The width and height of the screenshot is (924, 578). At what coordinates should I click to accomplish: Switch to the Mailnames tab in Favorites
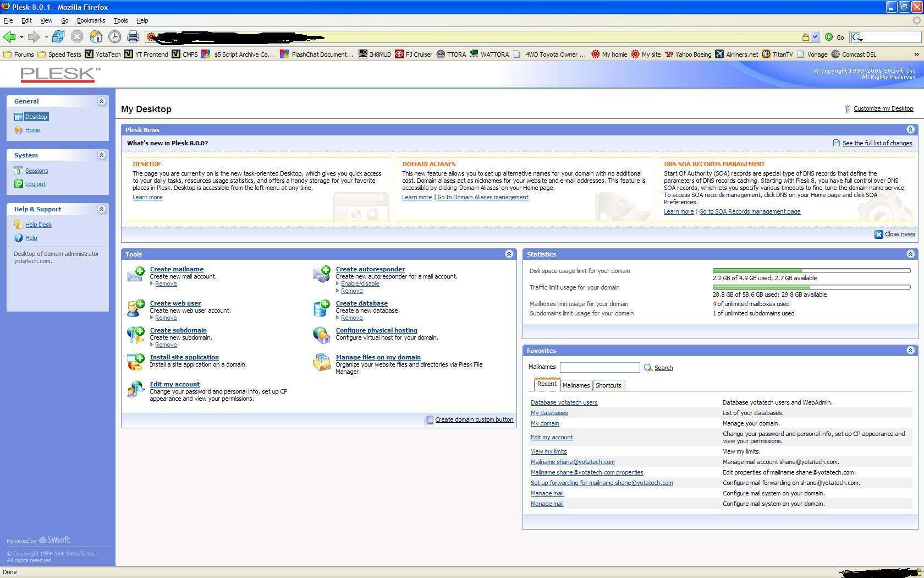(x=576, y=385)
